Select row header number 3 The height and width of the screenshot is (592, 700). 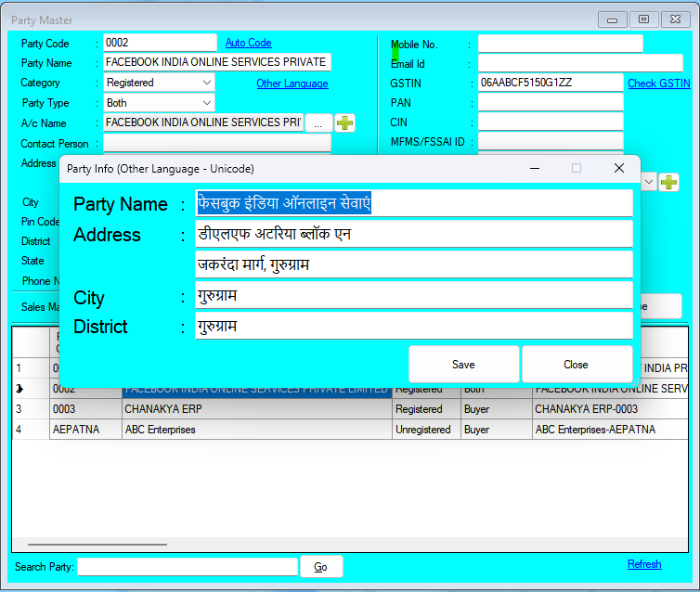(x=31, y=409)
